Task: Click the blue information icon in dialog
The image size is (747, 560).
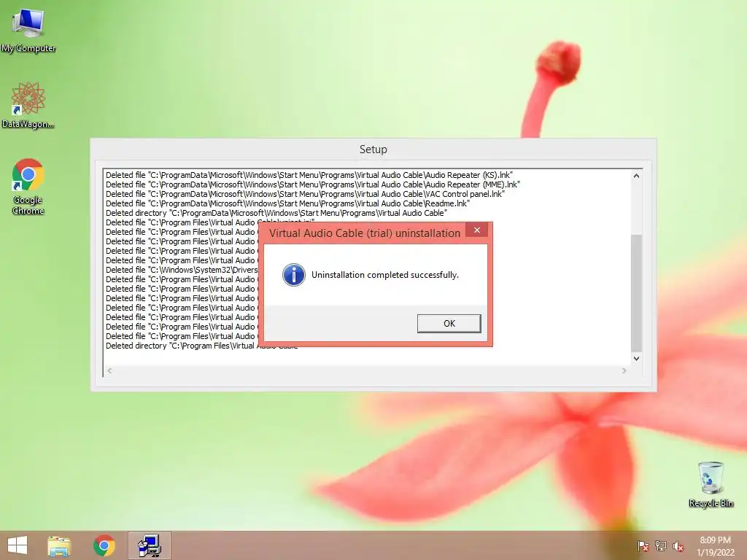Action: coord(293,275)
